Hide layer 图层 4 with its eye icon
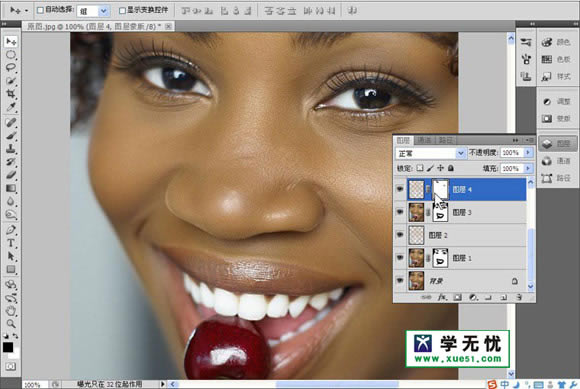Screen dimensions: 580x389 tap(400, 189)
